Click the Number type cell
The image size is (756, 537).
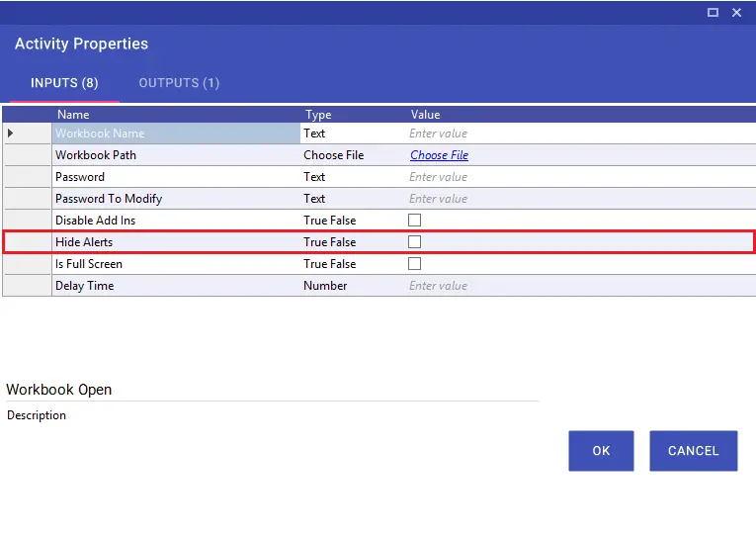point(354,285)
